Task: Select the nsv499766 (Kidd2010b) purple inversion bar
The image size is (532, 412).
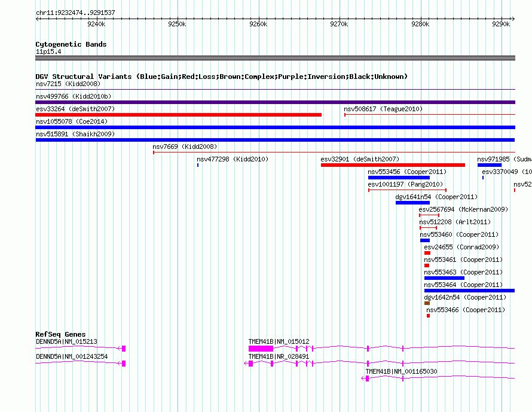Action: tap(275, 102)
